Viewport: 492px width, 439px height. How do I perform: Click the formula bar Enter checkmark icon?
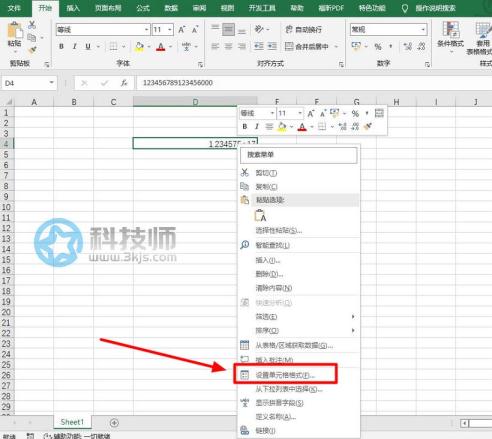tap(104, 83)
